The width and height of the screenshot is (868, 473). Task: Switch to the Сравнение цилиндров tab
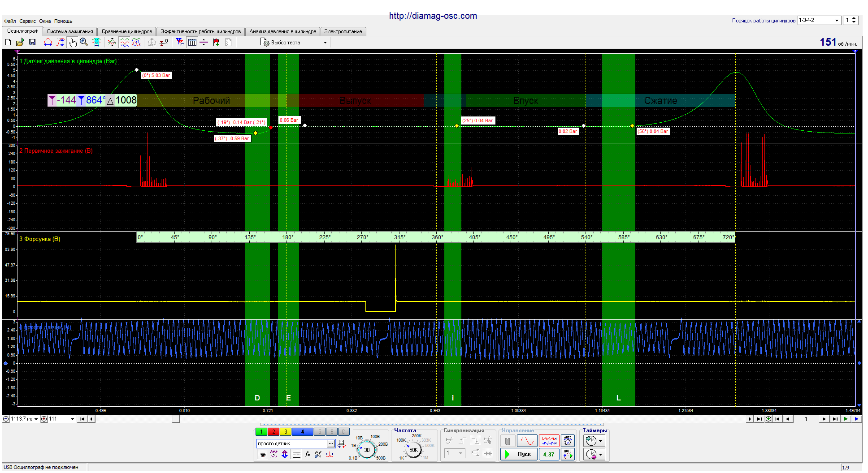tap(127, 31)
